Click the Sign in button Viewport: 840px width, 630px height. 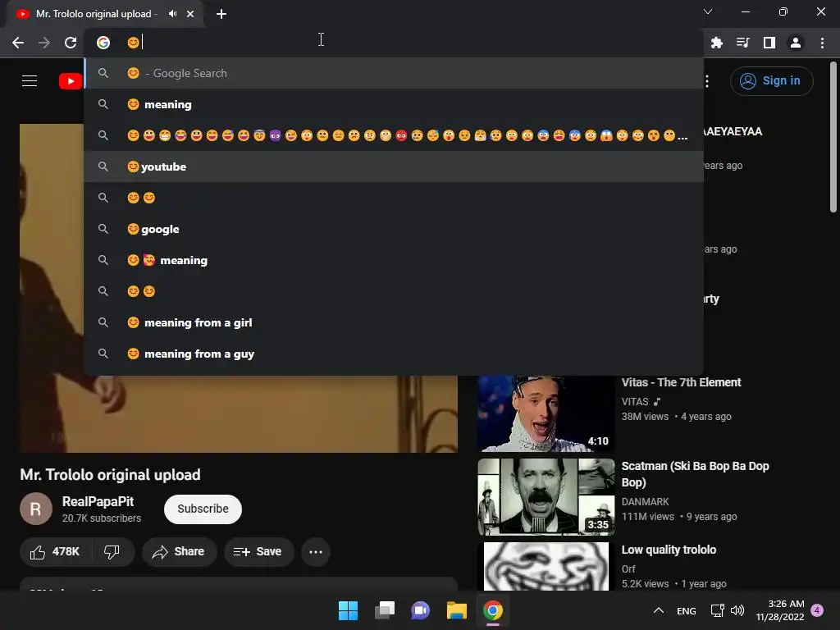[771, 81]
